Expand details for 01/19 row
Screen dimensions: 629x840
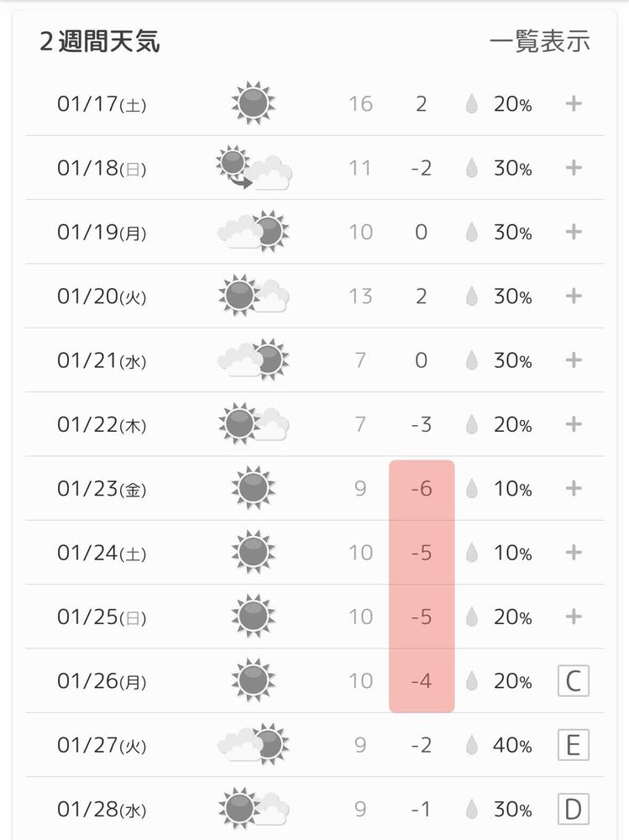click(x=574, y=232)
